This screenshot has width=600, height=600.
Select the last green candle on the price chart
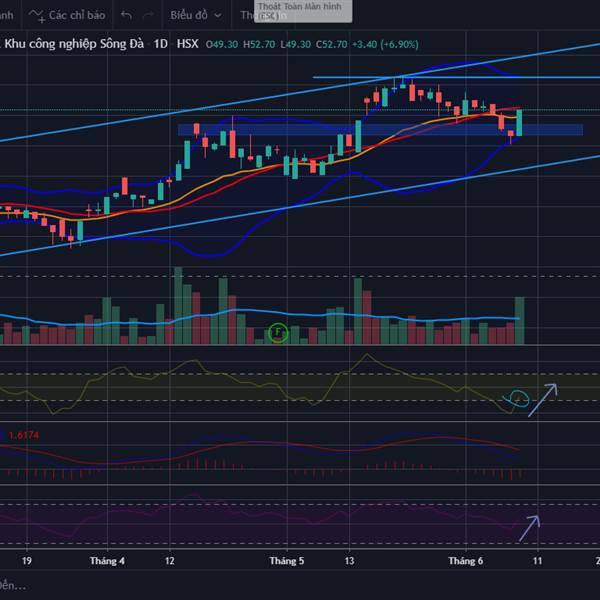click(x=519, y=122)
